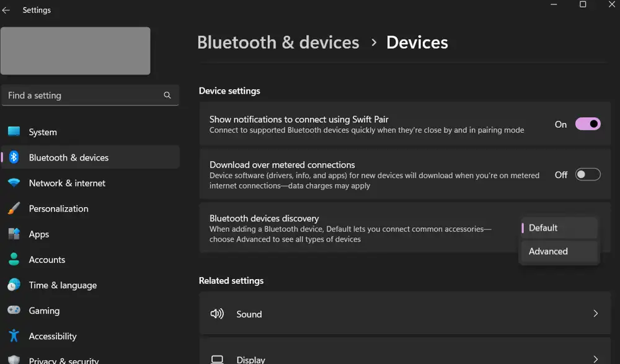The image size is (620, 364).
Task: Open Sound settings using its chevron
Action: click(595, 314)
